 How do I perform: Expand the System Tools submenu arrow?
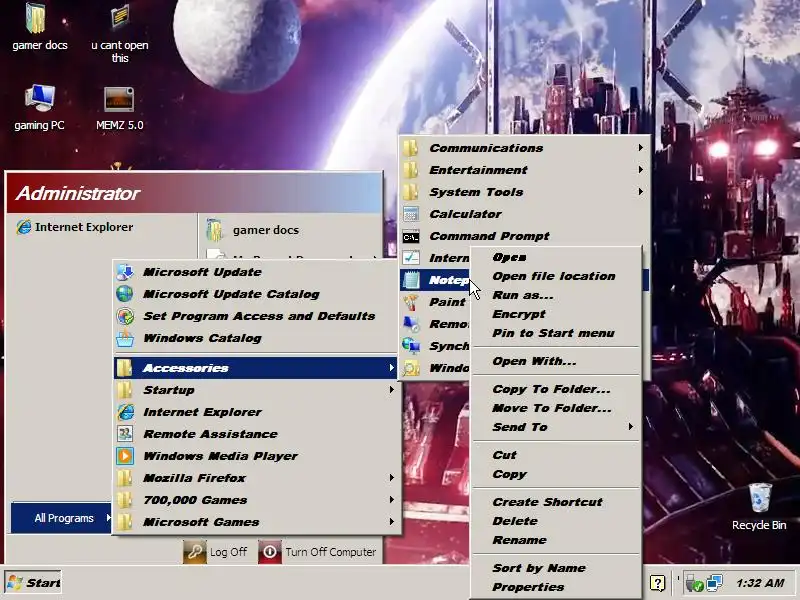[640, 191]
